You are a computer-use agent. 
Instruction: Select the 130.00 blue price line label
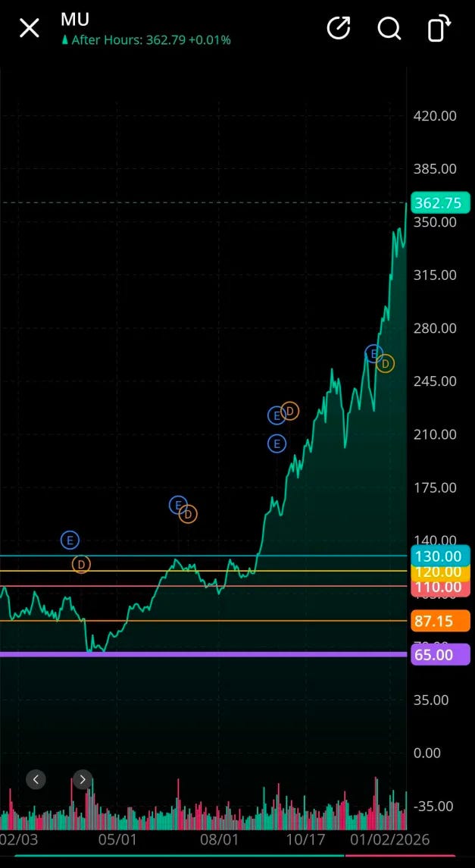[x=440, y=555]
